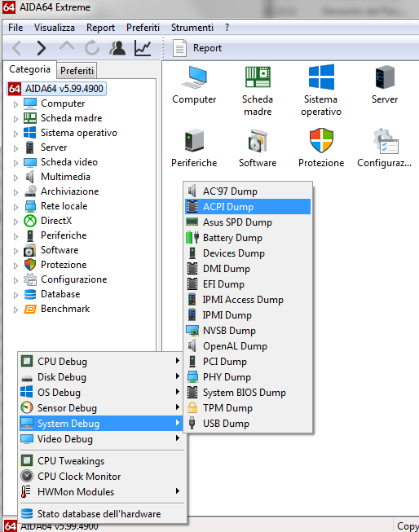The height and width of the screenshot is (532, 419).
Task: Open the Sensor Debug submenu
Action: [x=101, y=408]
